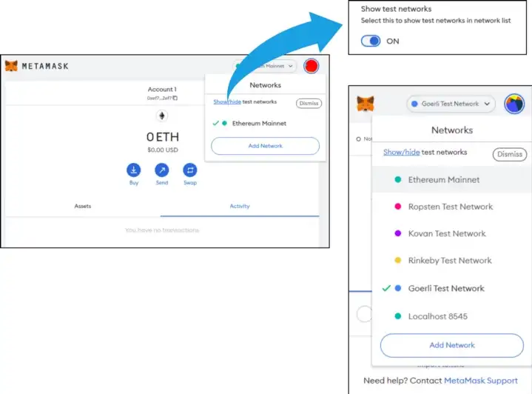Viewport: 532px width, 394px height.
Task: Turn off the Show test networks toggle
Action: pyautogui.click(x=371, y=41)
